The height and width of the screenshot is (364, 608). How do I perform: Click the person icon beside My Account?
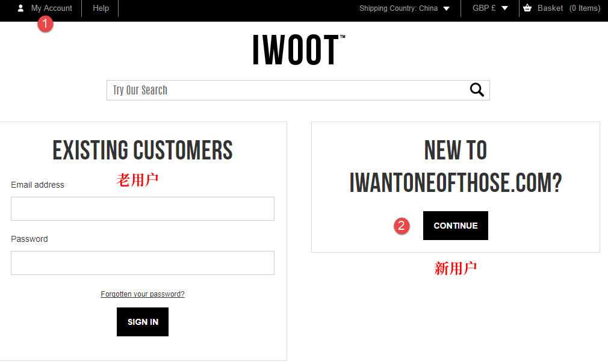click(x=20, y=8)
